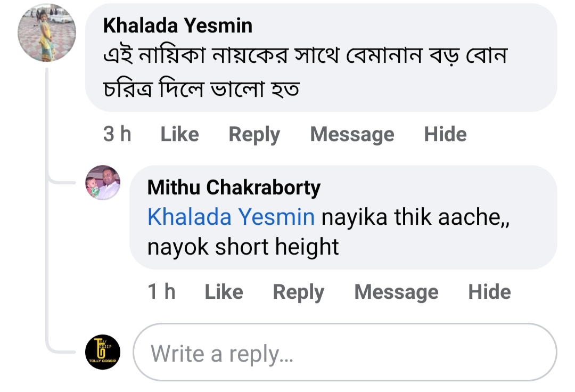
Task: Click the 'nayok short height' reply text
Action: pyautogui.click(x=243, y=247)
